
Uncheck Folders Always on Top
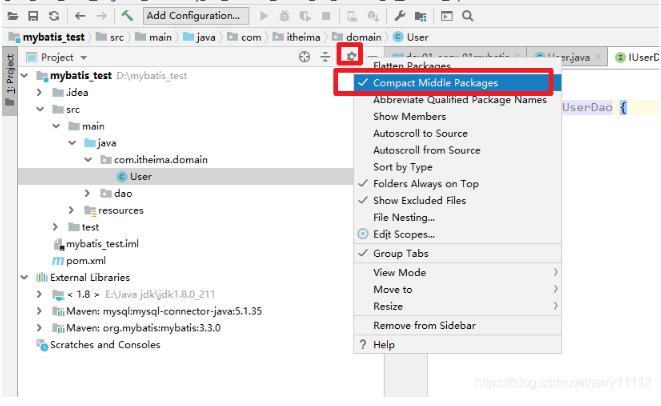(457, 184)
